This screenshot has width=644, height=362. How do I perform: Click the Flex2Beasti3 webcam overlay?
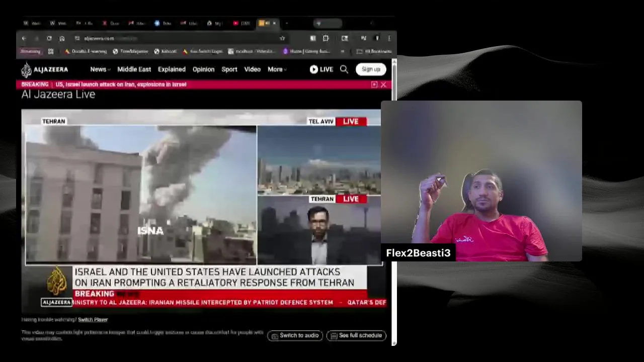(481, 181)
